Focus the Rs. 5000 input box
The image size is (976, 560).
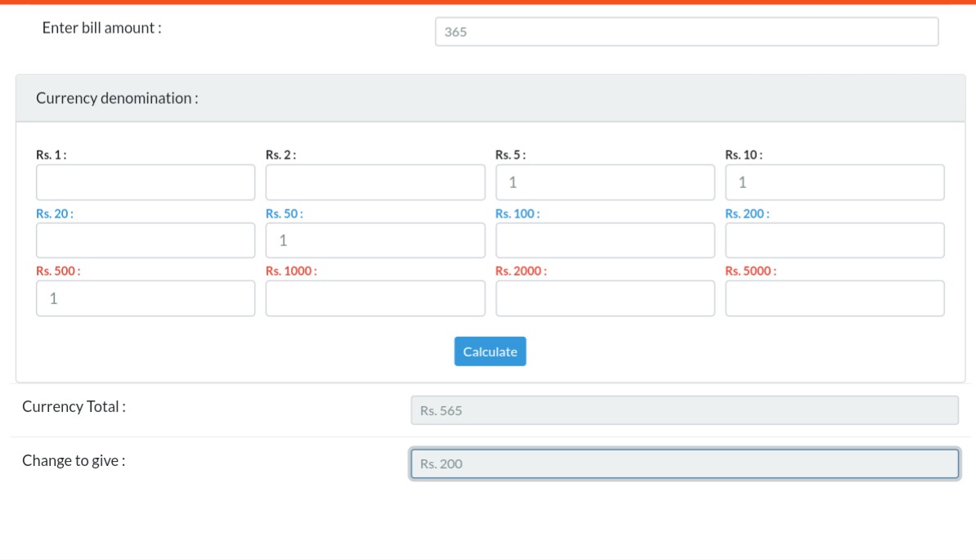[x=835, y=298]
